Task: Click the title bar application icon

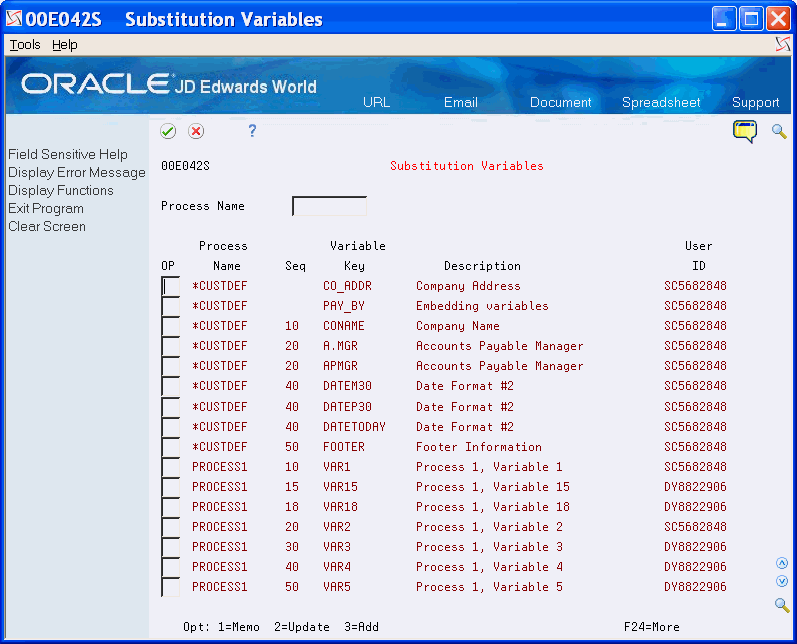Action: pos(14,19)
